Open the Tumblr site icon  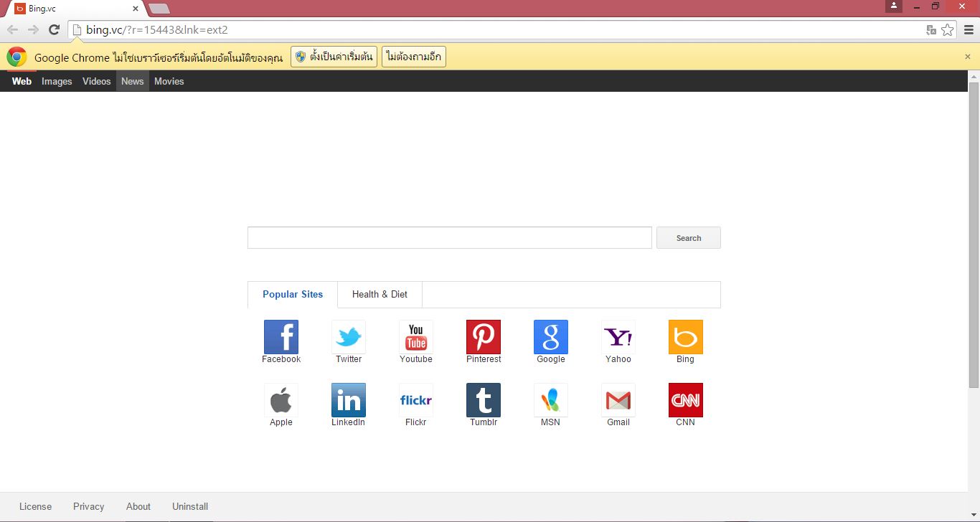pos(484,400)
